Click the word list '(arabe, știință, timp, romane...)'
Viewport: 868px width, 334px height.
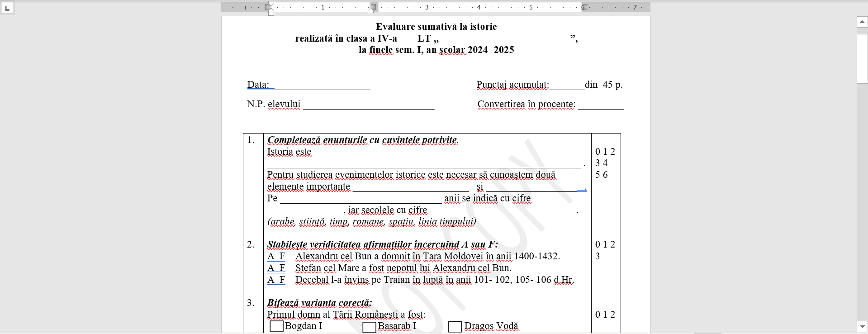click(x=372, y=222)
